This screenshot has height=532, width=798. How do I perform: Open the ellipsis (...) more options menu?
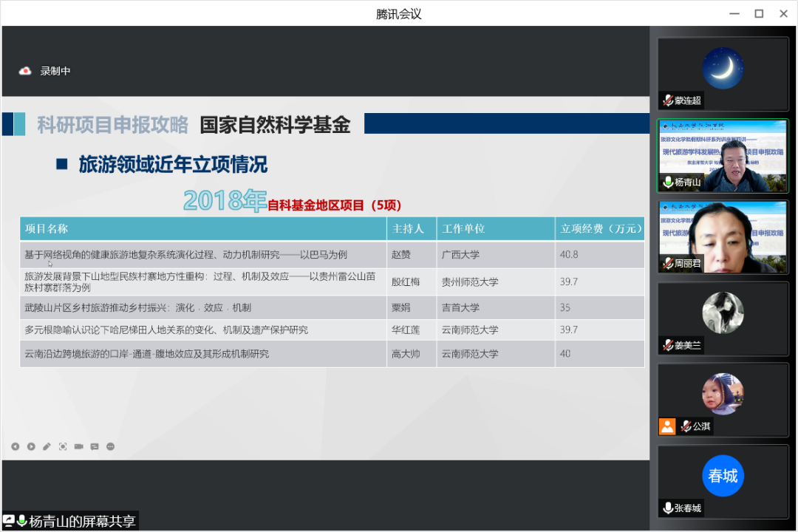tap(110, 446)
